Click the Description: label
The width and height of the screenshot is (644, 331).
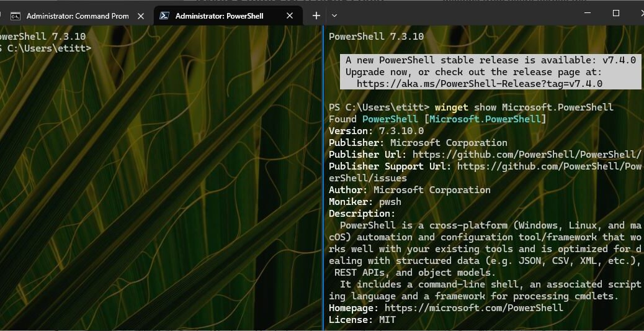(x=362, y=214)
